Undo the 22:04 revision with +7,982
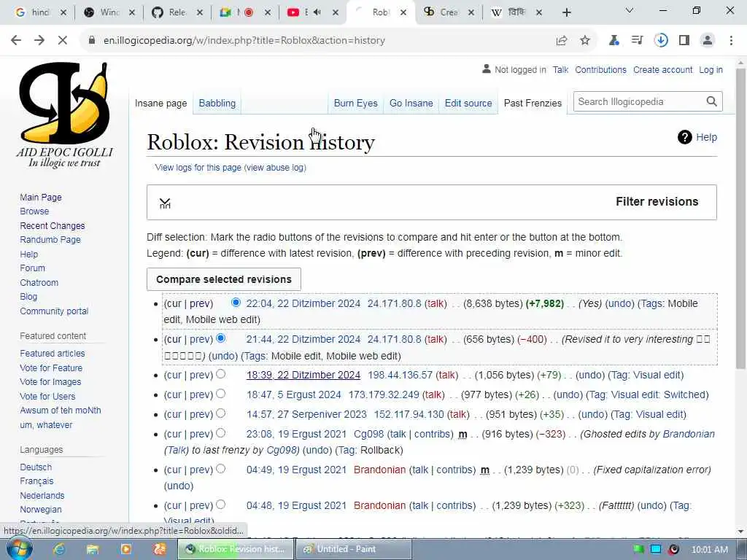 tap(619, 303)
